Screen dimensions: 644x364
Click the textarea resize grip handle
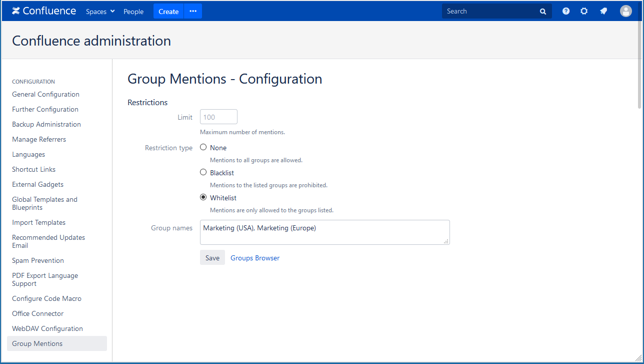point(446,241)
